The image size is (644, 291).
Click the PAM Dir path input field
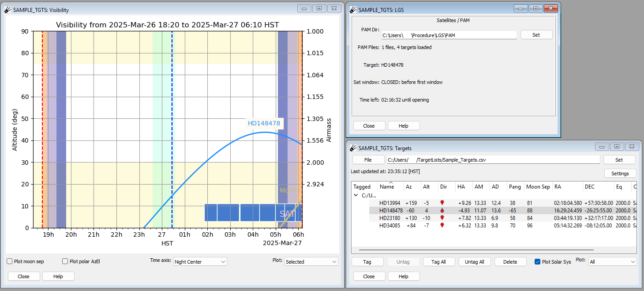tap(449, 35)
